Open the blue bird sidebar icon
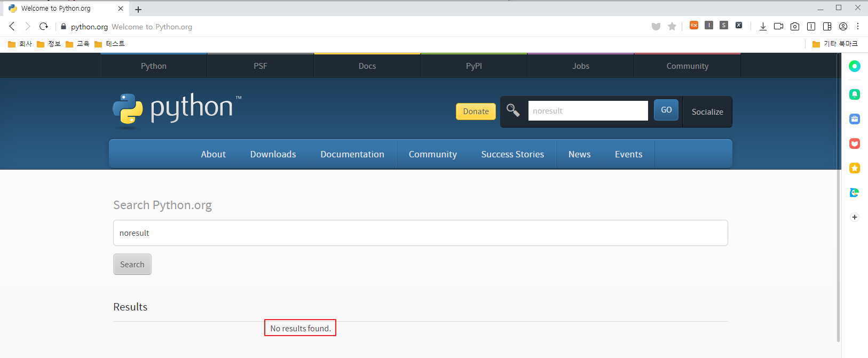Viewport: 868px width, 358px height. point(855,193)
